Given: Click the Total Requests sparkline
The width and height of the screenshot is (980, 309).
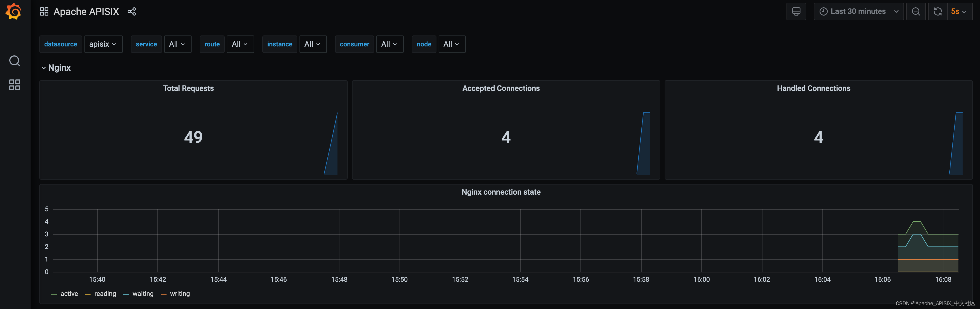Looking at the screenshot, I should (331, 143).
